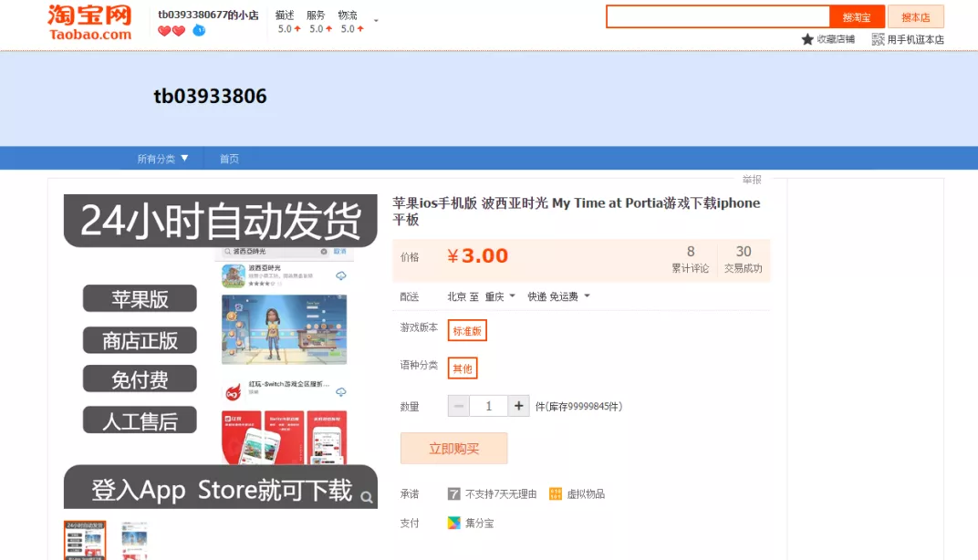The image size is (978, 560).
Task: Click into the top search input field
Action: pyautogui.click(x=718, y=16)
